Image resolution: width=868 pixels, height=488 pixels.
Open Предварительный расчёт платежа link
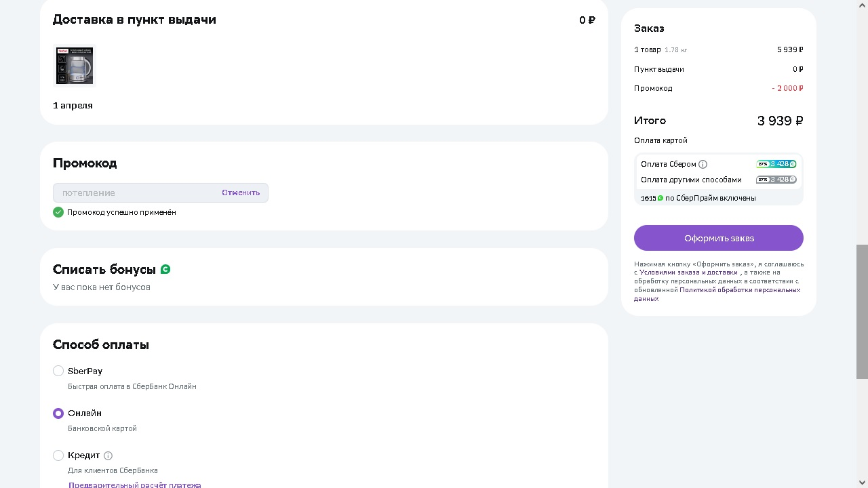(134, 485)
